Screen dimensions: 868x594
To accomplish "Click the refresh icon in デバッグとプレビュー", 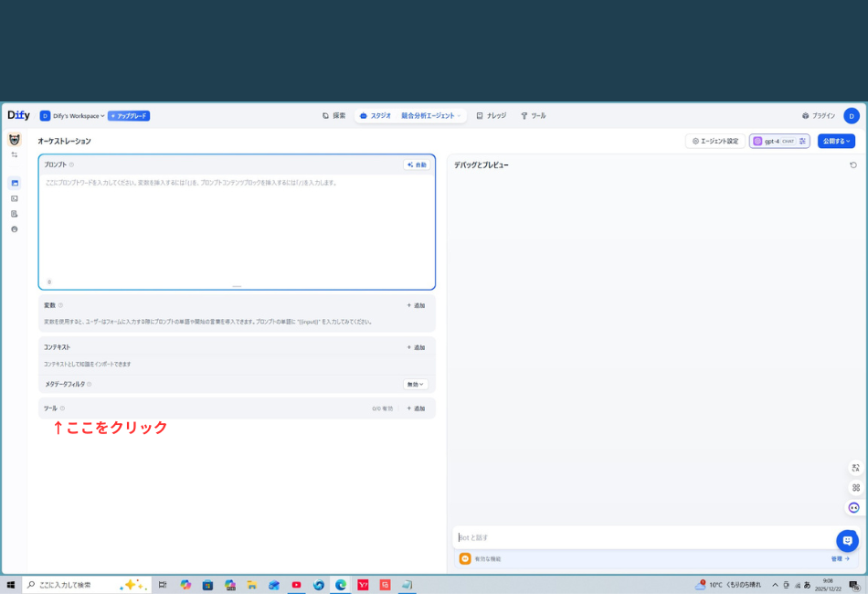I will (x=853, y=164).
